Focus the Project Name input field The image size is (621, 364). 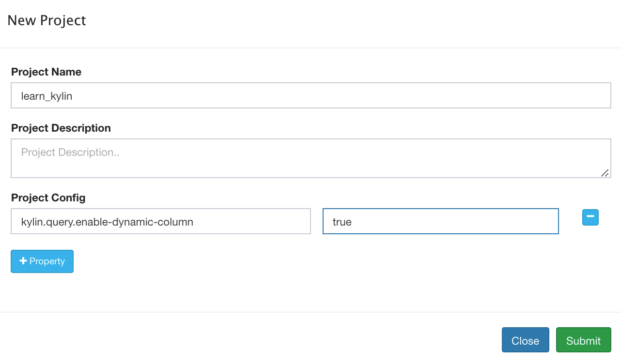point(310,96)
